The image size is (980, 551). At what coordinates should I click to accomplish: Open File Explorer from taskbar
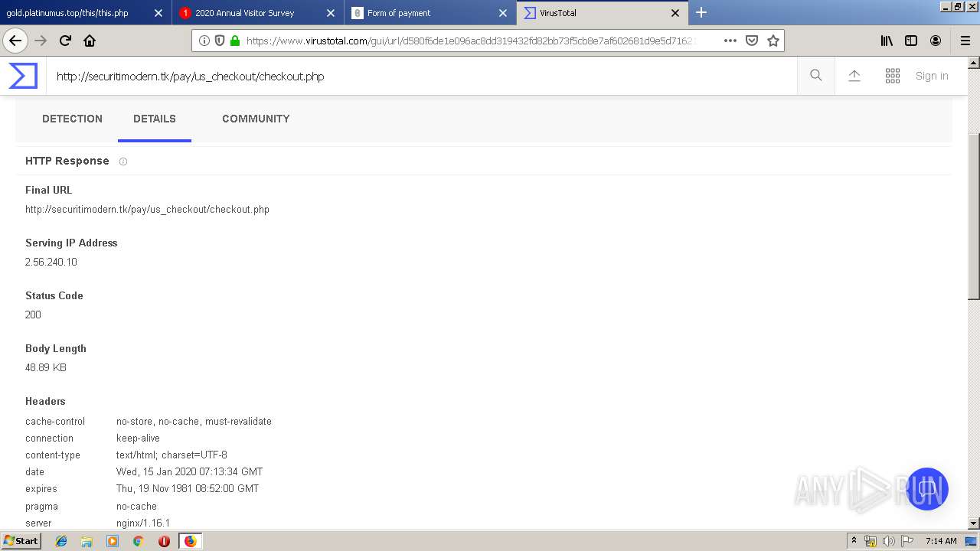pyautogui.click(x=87, y=541)
